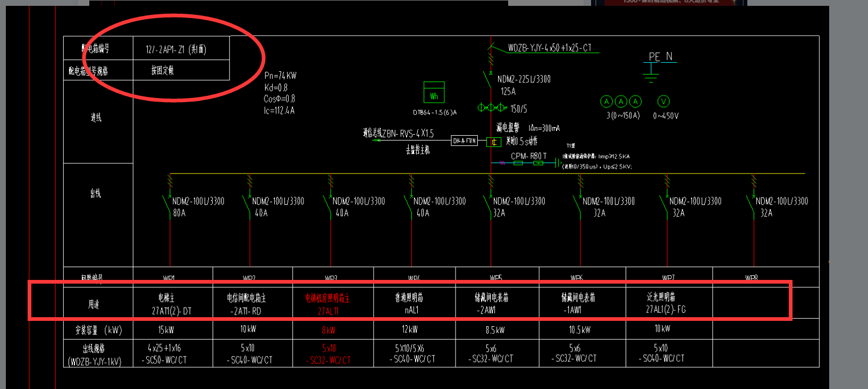Image resolution: width=868 pixels, height=389 pixels.
Task: Click the main breaker switch symbol beside NDM2-225L/3300
Action: point(488,80)
